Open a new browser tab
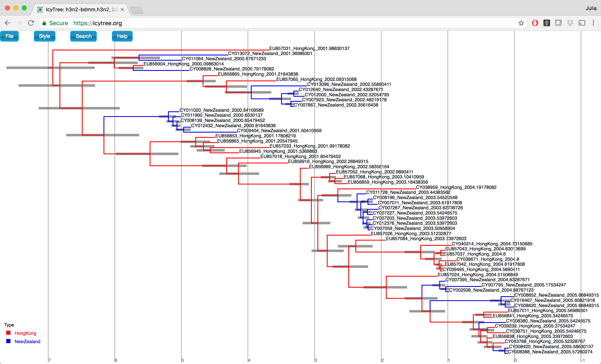 (137, 10)
